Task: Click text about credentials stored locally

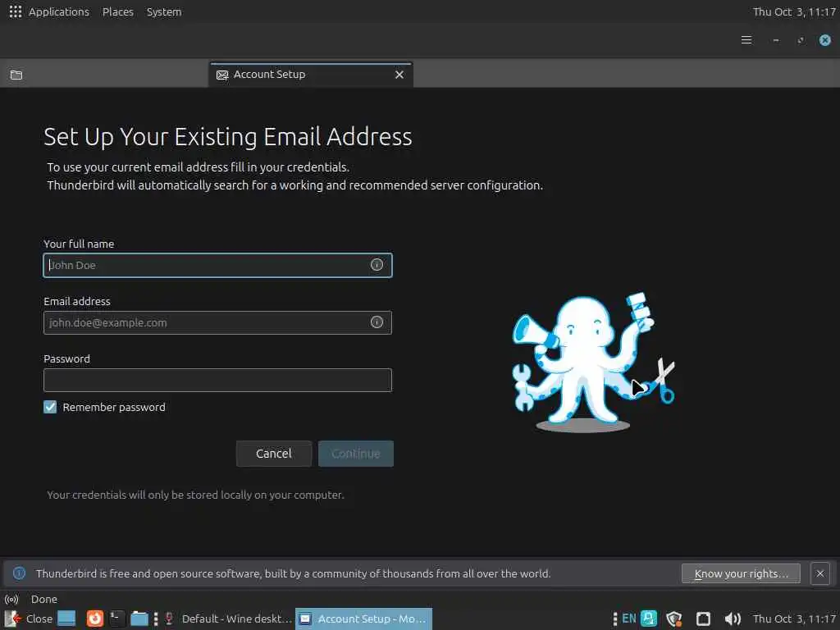Action: pyautogui.click(x=195, y=495)
